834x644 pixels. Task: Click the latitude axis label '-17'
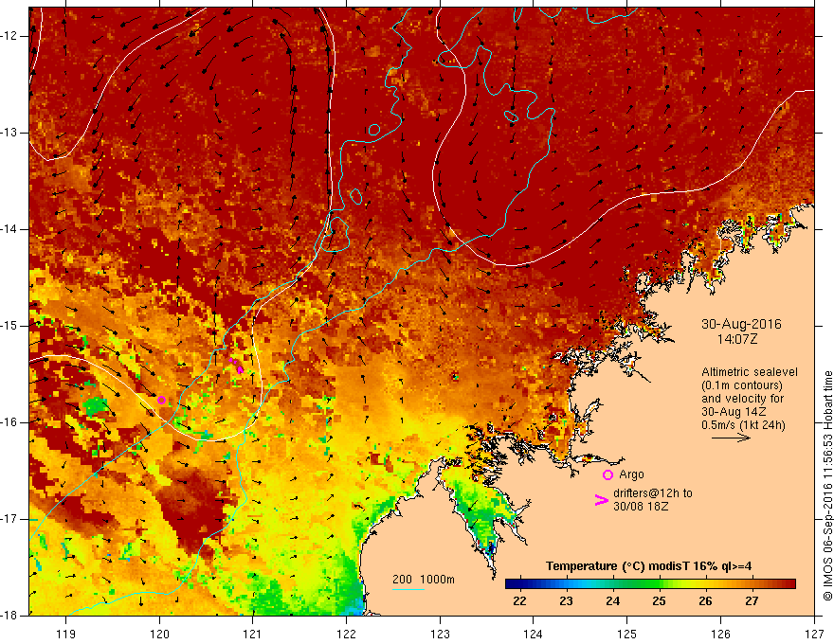[9, 519]
